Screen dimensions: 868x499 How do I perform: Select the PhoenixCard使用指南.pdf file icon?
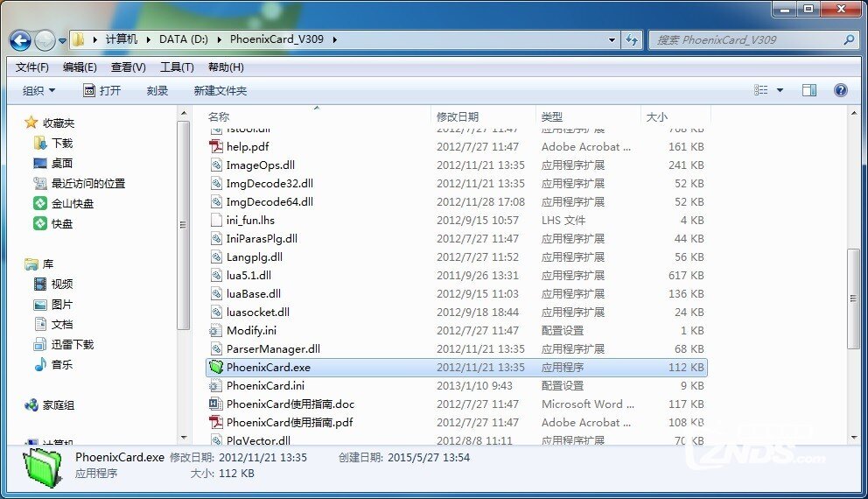(216, 422)
